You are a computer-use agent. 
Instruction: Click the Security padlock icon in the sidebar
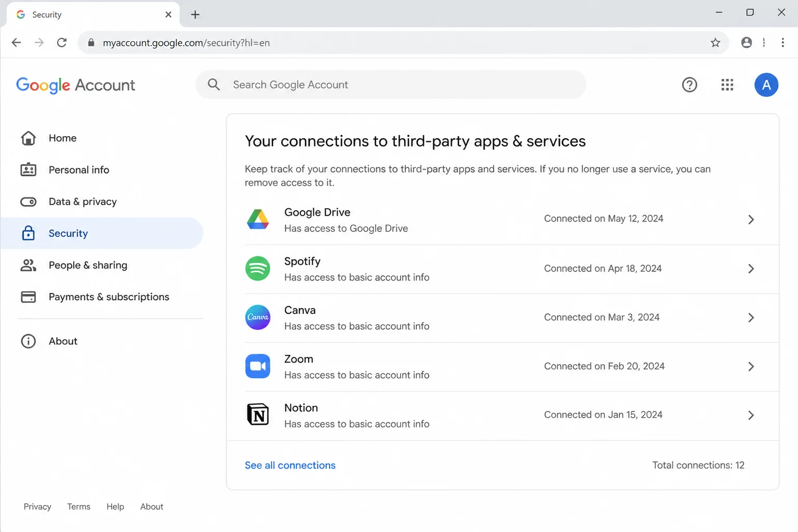(28, 233)
